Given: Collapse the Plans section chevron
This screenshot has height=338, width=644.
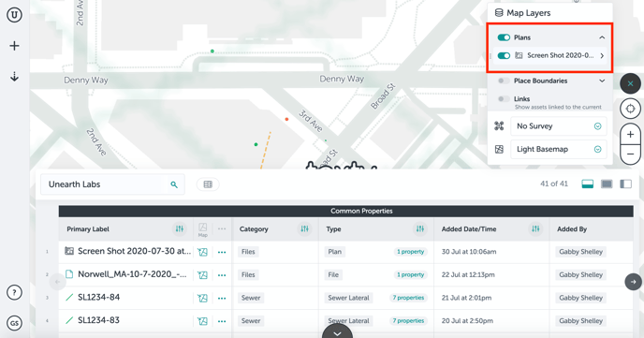Looking at the screenshot, I should tap(602, 37).
